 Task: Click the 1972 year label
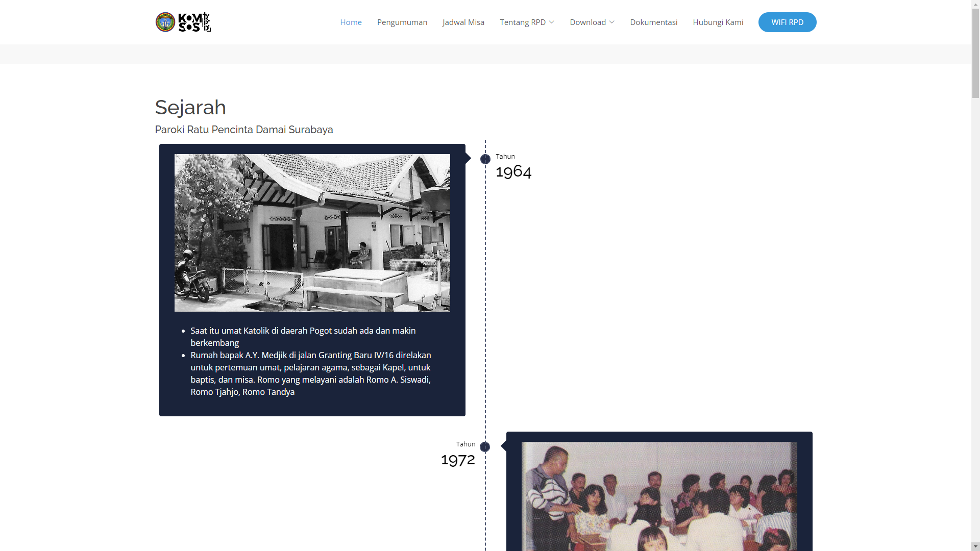(458, 459)
